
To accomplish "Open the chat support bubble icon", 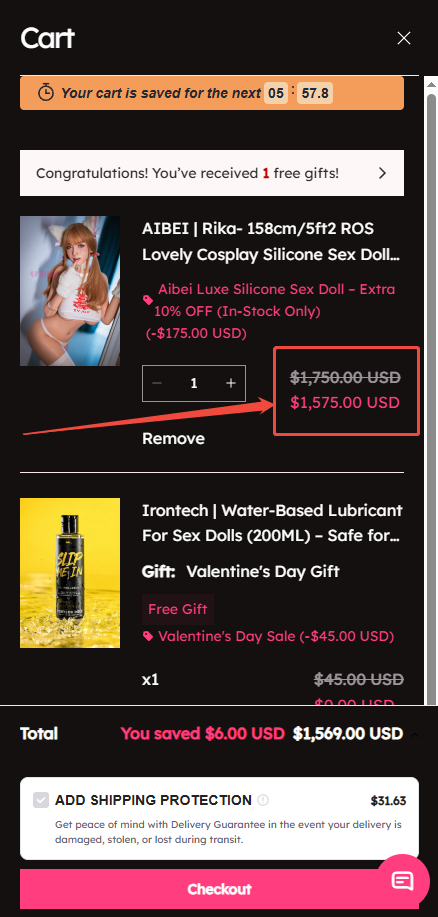I will 402,881.
